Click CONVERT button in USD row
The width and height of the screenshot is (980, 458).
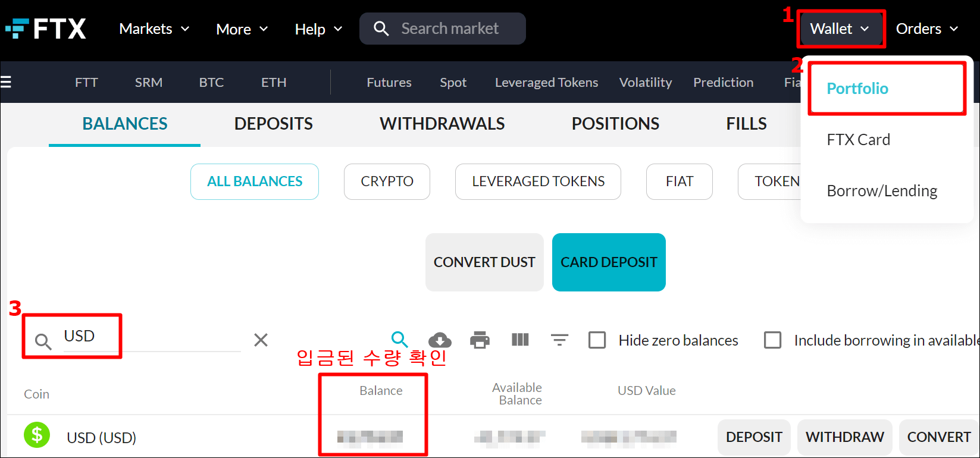(x=938, y=437)
